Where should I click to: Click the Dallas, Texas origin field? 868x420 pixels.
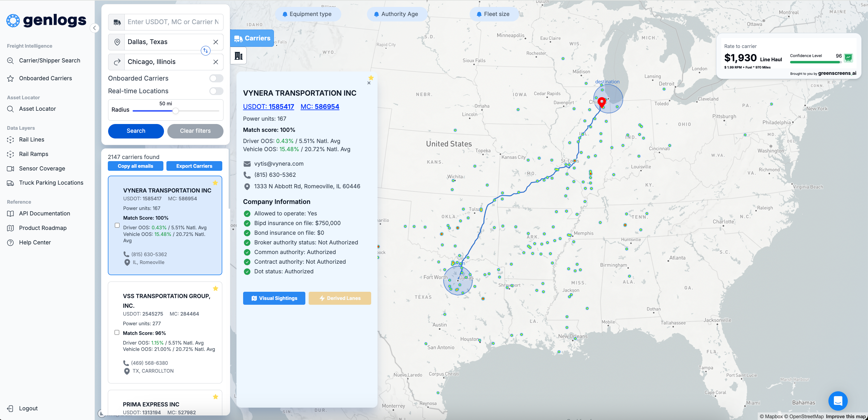pyautogui.click(x=168, y=42)
